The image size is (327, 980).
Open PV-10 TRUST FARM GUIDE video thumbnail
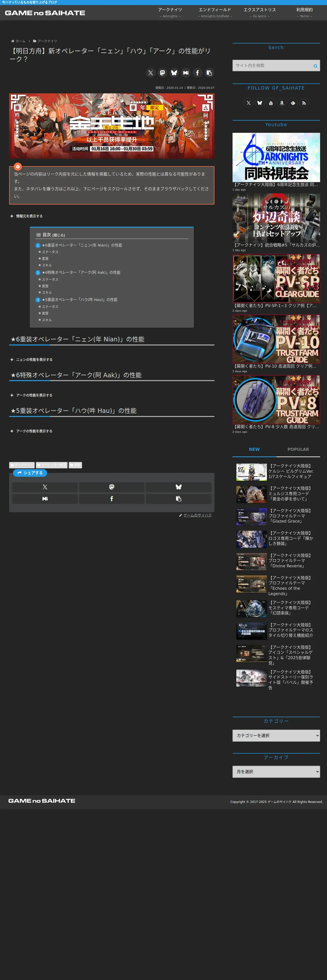pos(276,339)
